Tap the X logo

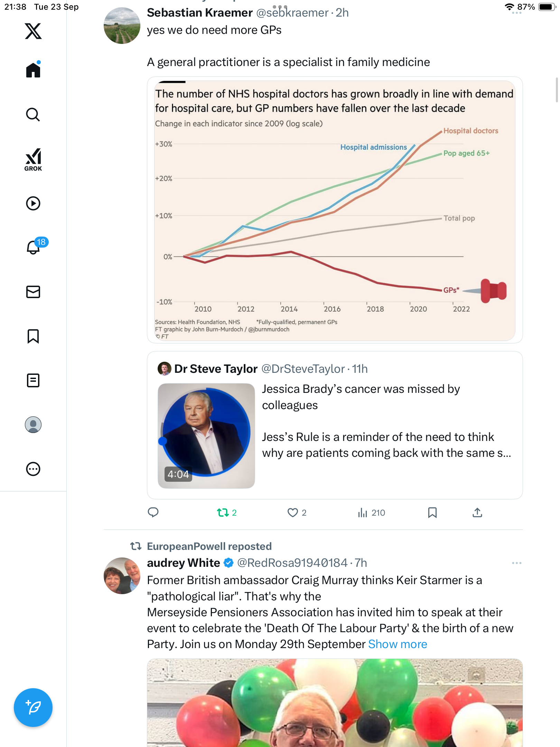[x=33, y=31]
